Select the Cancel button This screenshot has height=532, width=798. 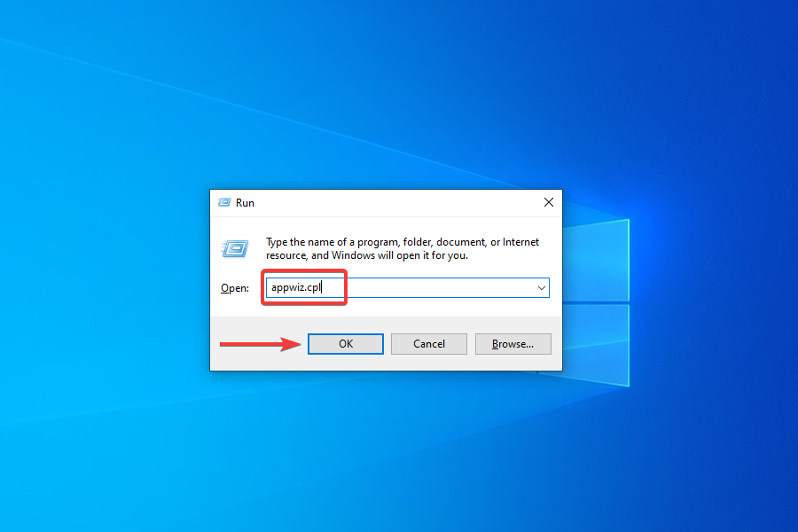coord(428,344)
